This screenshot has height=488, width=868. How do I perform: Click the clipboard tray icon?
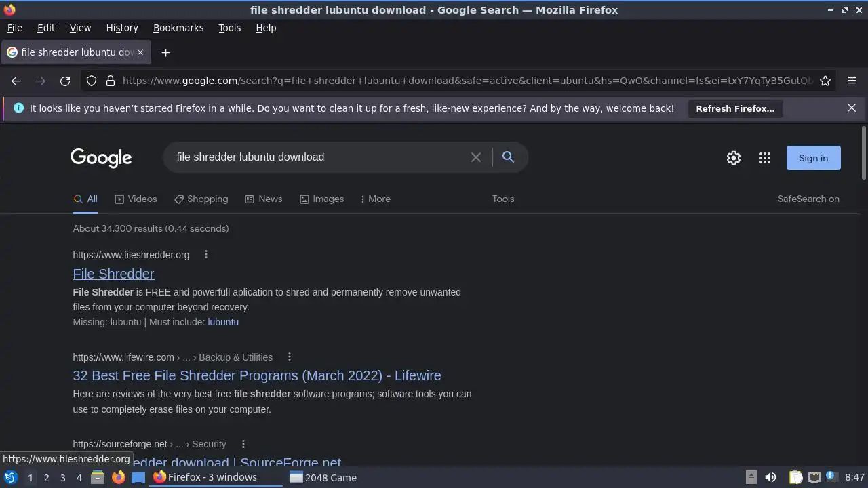pyautogui.click(x=795, y=477)
